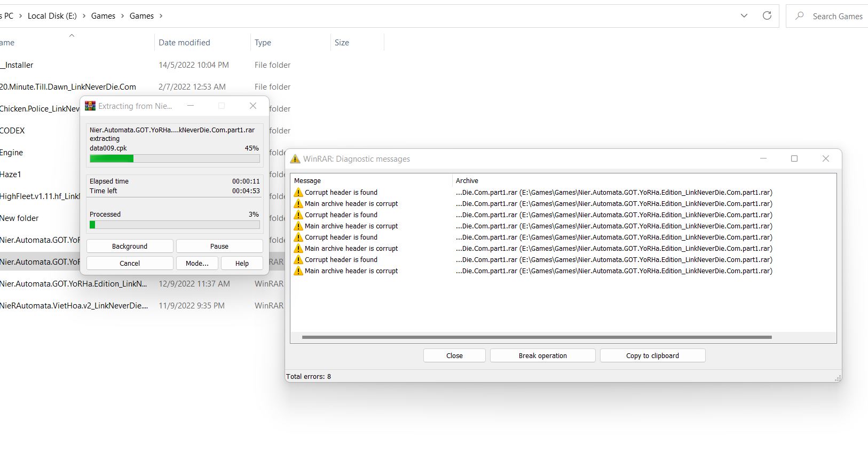Screen dimensions: 868x468
Task: Open the Mode... extraction settings
Action: coord(197,263)
